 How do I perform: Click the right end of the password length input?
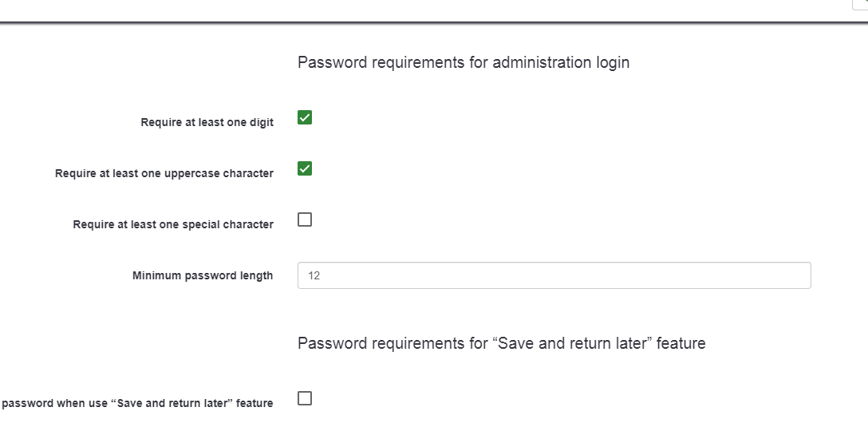pos(798,275)
